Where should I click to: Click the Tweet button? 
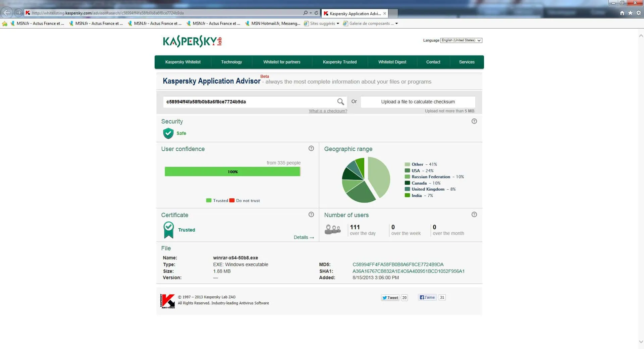point(390,298)
